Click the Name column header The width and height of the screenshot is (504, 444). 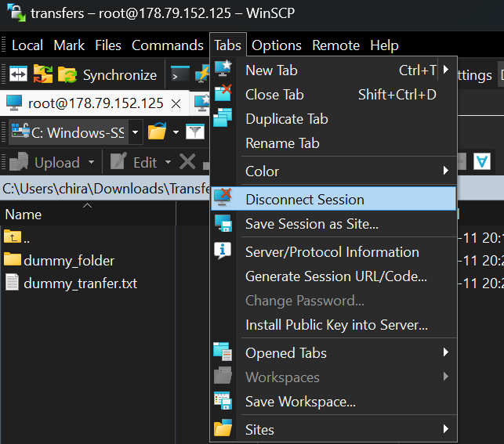click(24, 215)
